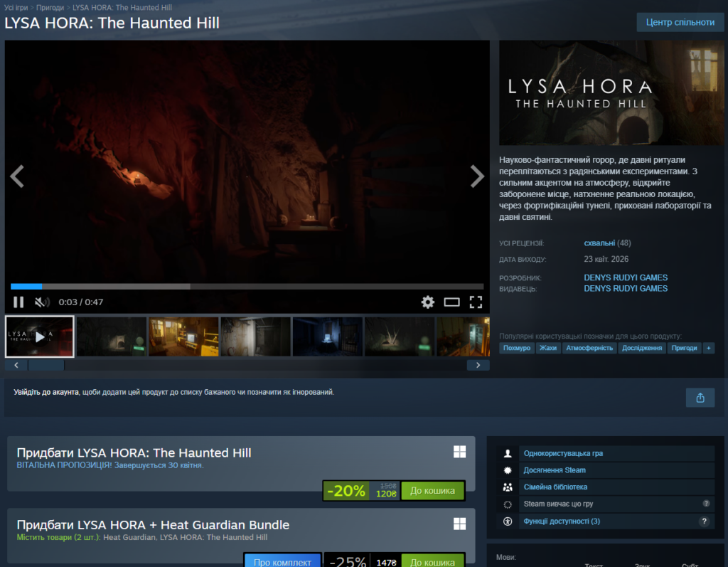The image size is (728, 567).
Task: Open Про комплект bundle info
Action: (282, 562)
